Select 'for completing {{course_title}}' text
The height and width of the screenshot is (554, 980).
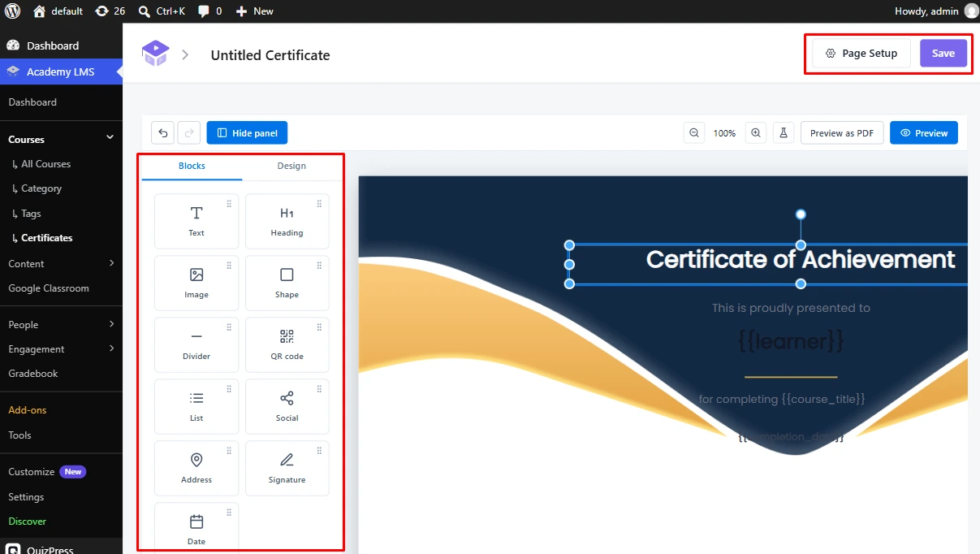click(x=782, y=399)
